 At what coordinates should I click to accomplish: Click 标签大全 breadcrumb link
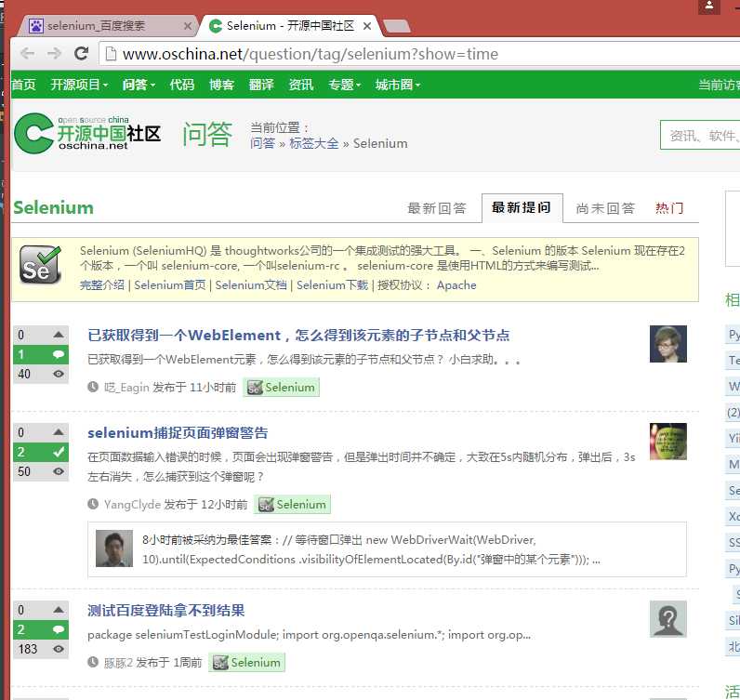[x=314, y=143]
